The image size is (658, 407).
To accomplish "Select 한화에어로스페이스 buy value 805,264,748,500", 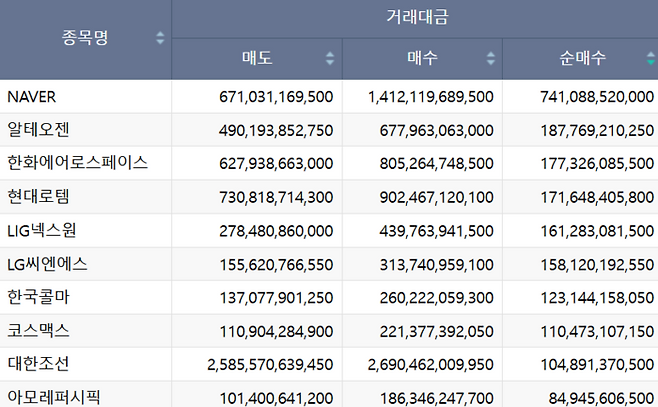I will click(436, 164).
